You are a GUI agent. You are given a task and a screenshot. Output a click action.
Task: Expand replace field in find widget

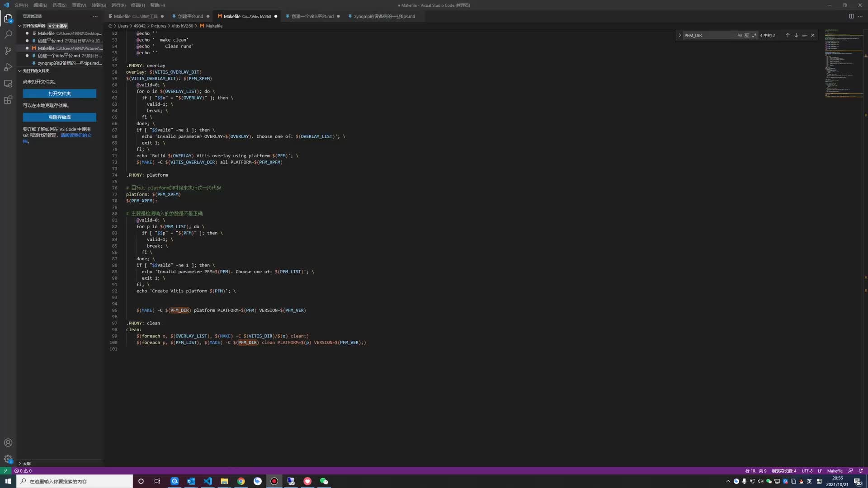(x=679, y=35)
